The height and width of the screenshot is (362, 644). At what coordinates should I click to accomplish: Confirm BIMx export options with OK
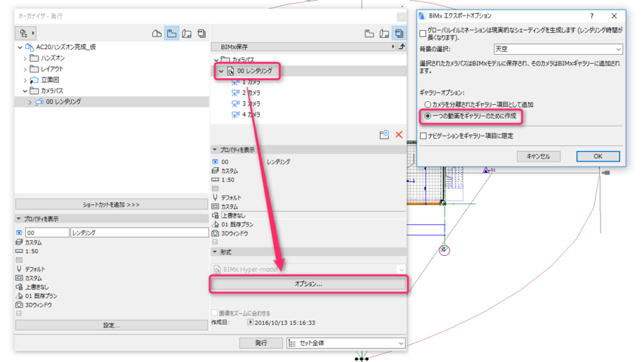tap(598, 157)
